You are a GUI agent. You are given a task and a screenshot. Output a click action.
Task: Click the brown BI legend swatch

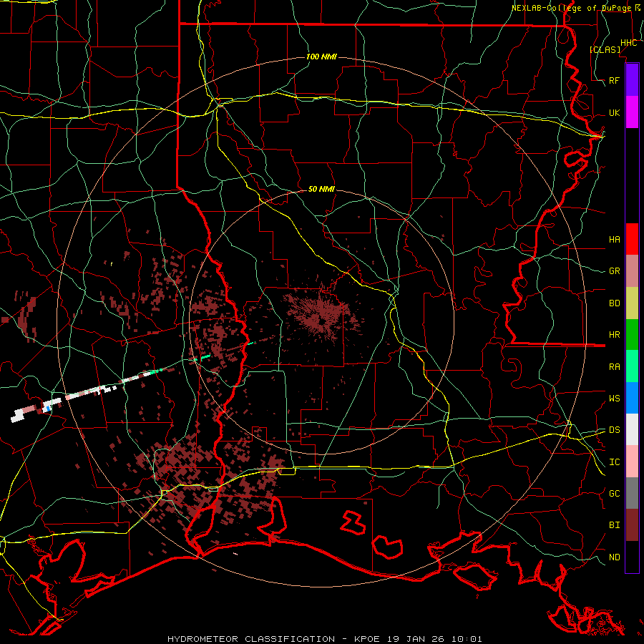coord(632,525)
